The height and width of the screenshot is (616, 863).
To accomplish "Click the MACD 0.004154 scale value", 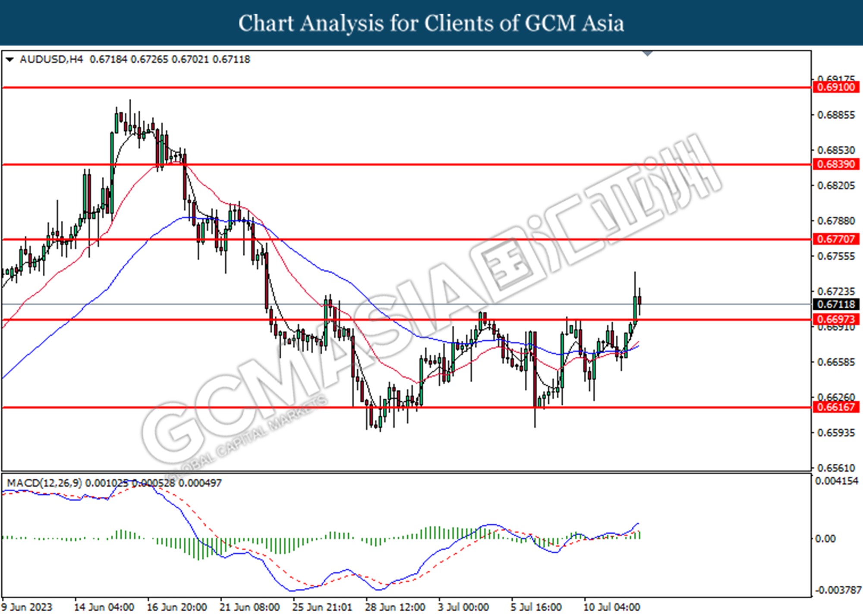I will coord(837,481).
